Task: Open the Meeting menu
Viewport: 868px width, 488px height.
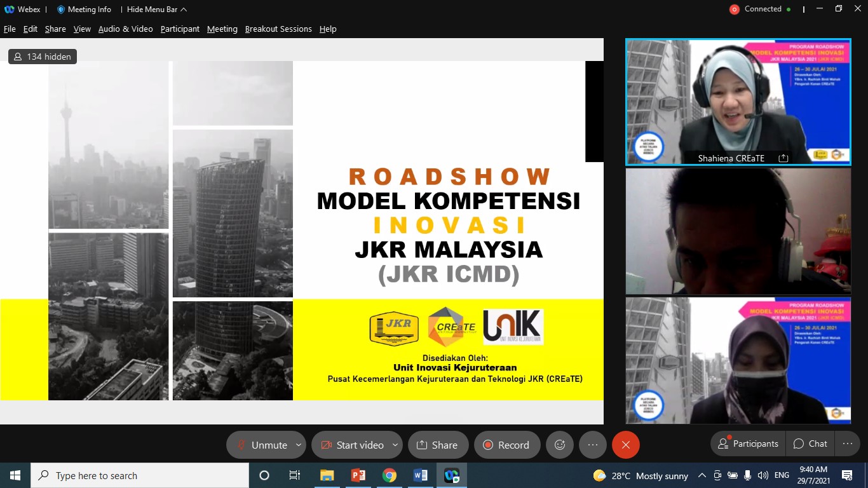Action: pyautogui.click(x=222, y=29)
